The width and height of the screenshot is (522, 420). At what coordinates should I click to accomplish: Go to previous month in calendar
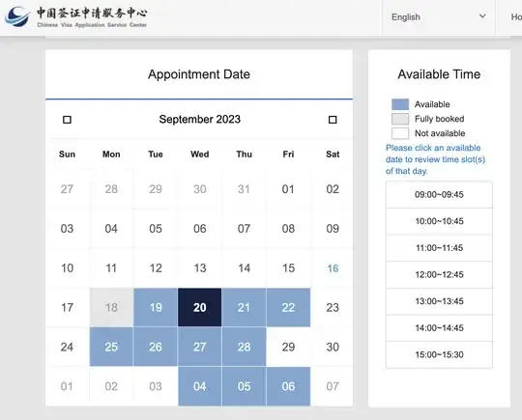pyautogui.click(x=67, y=120)
